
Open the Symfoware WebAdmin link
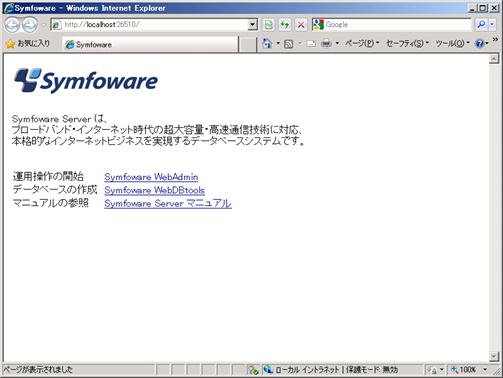point(151,177)
